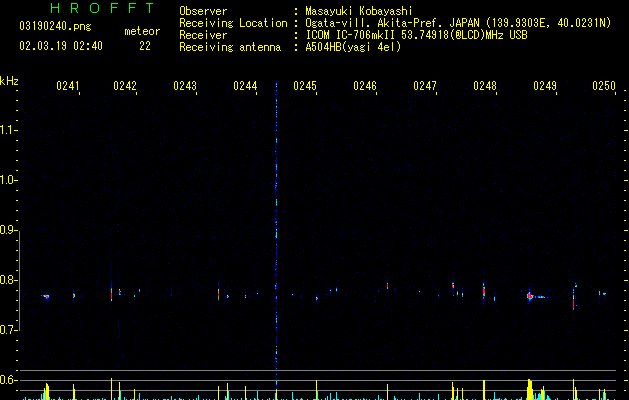Select observer name Masayuki Kobayashi
This screenshot has width=629, height=400.
tap(359, 11)
